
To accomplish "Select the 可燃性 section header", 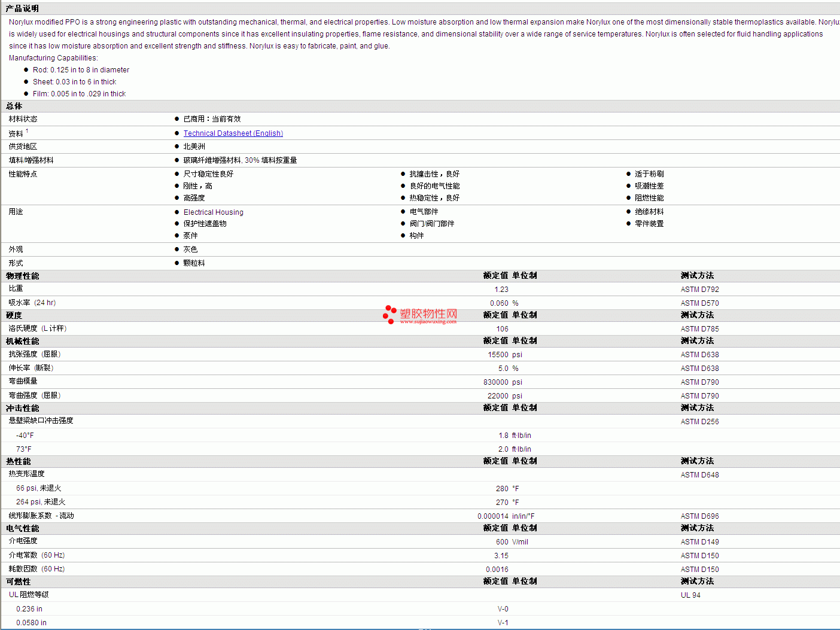I will point(19,582).
